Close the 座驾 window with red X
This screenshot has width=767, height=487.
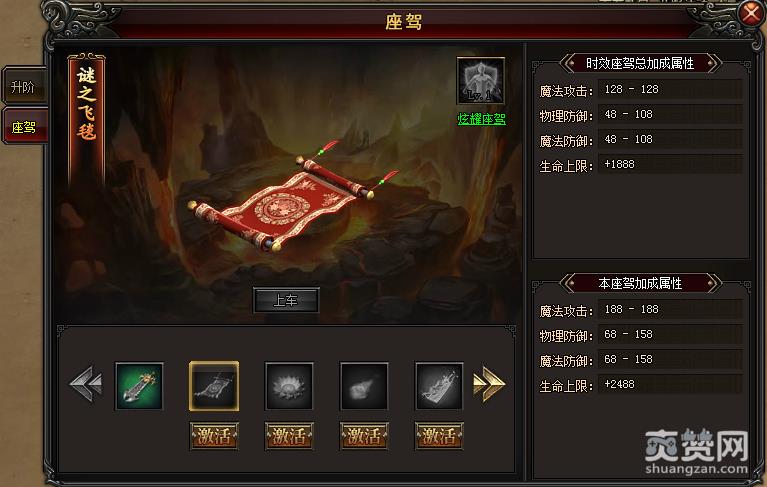751,14
